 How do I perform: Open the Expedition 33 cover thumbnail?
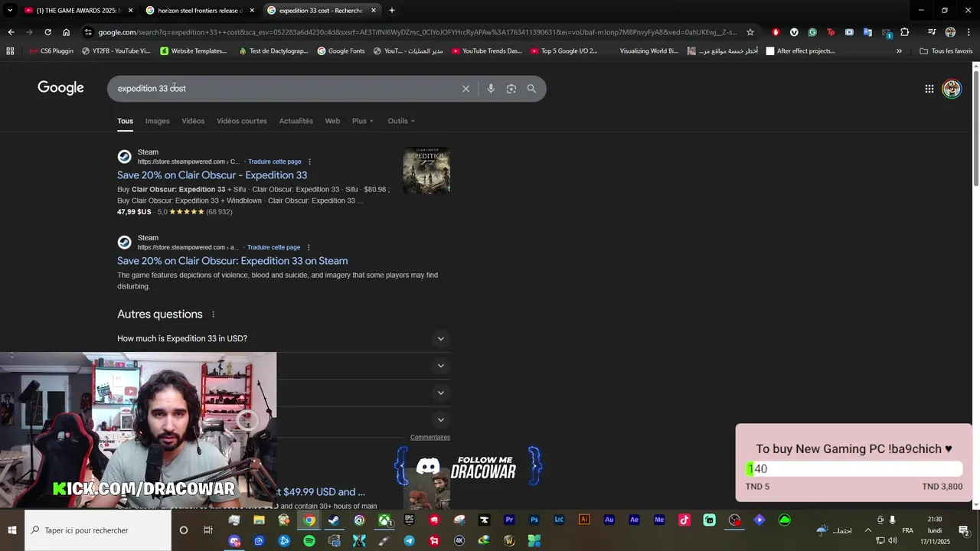(426, 170)
